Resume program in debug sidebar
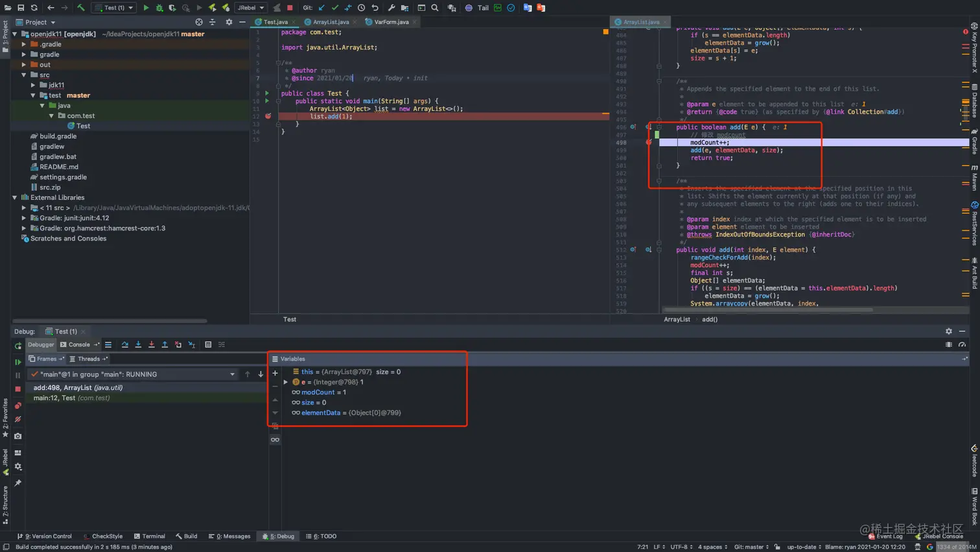Image resolution: width=980 pixels, height=552 pixels. click(x=18, y=362)
